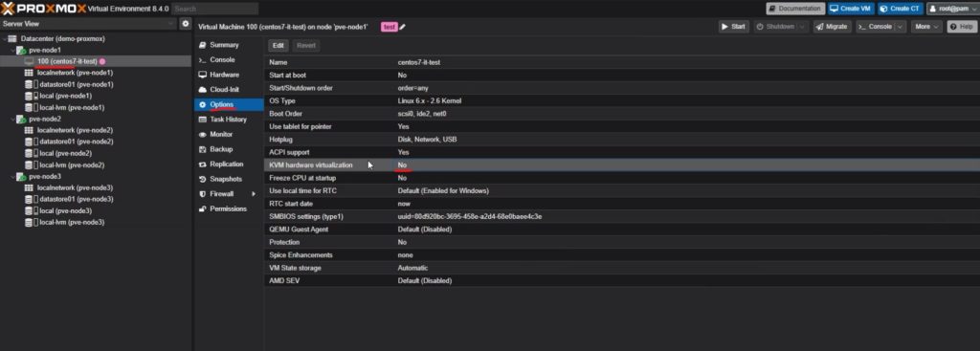This screenshot has width=980, height=351.
Task: Open the More dropdown menu
Action: pyautogui.click(x=926, y=27)
